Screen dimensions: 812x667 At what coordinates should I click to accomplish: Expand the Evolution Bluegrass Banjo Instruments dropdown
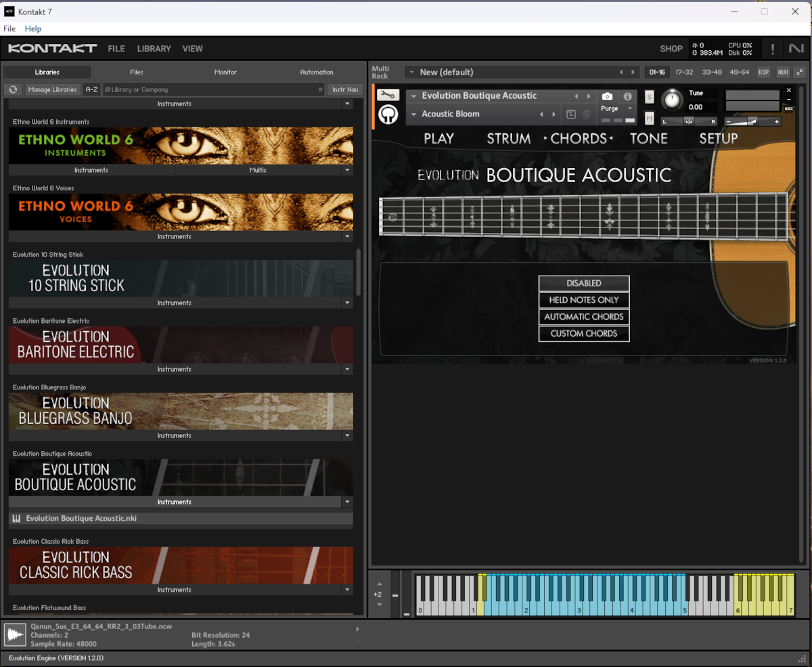[347, 436]
